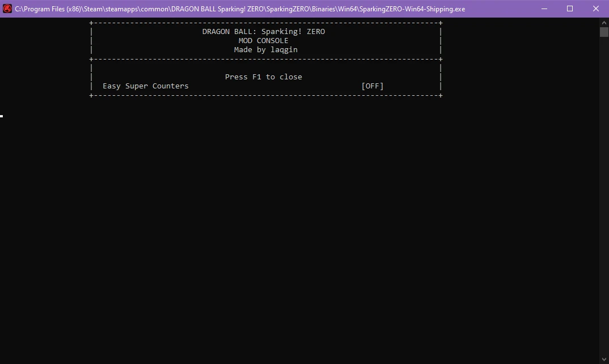Toggle the Easy Super Counters [OFF] indicator
This screenshot has width=609, height=364.
coord(372,86)
